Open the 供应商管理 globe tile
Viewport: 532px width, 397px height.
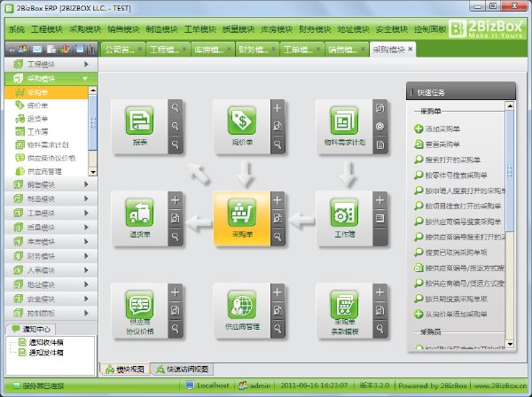242,311
